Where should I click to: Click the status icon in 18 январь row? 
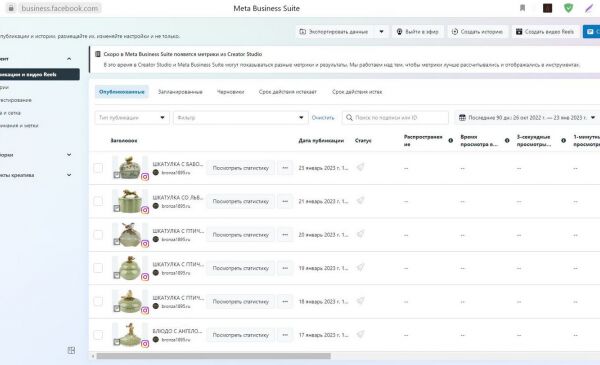coord(360,301)
